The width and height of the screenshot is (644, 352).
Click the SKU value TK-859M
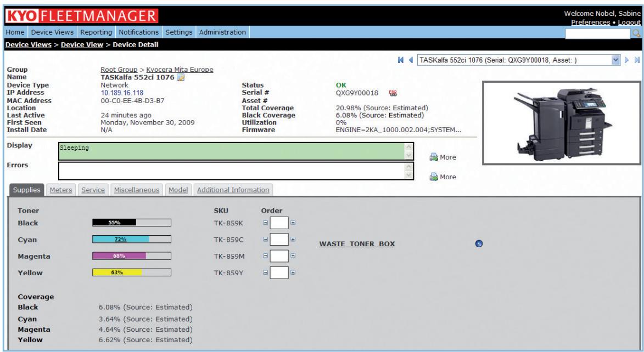click(x=229, y=257)
